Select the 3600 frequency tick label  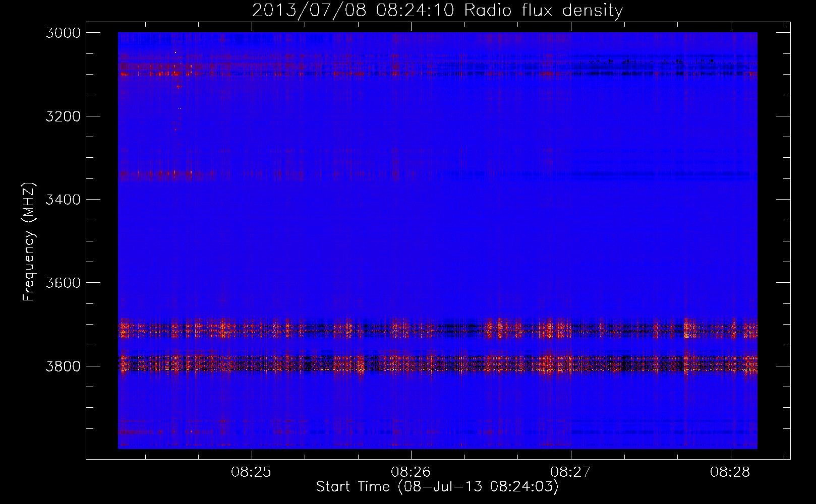[63, 283]
